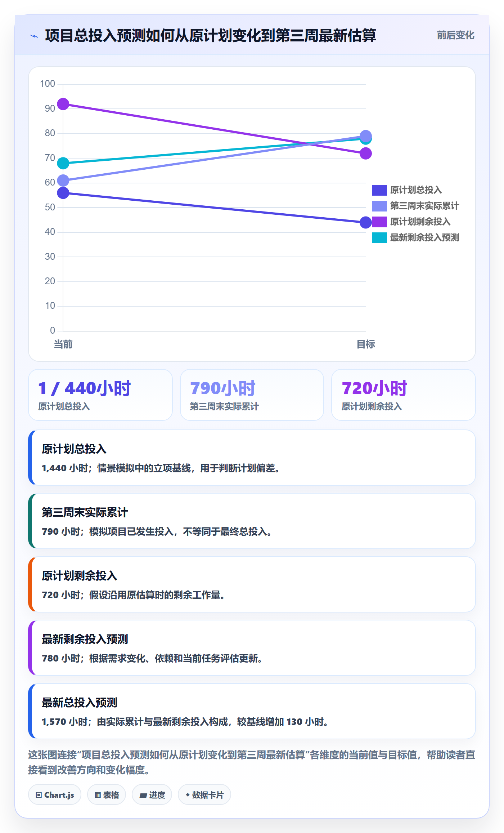Viewport: 504px width, 833px height.
Task: Click the purple data point at 目标
Action: (x=366, y=153)
